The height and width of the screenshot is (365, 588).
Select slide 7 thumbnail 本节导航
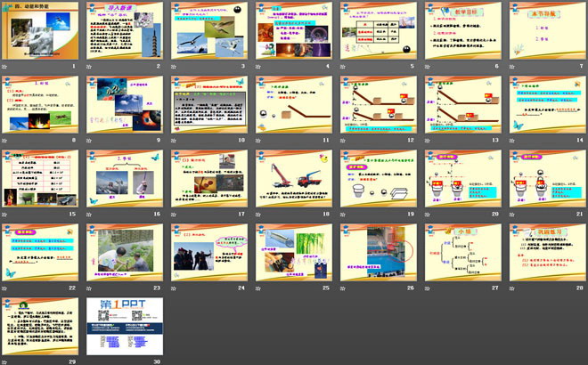[x=548, y=31]
